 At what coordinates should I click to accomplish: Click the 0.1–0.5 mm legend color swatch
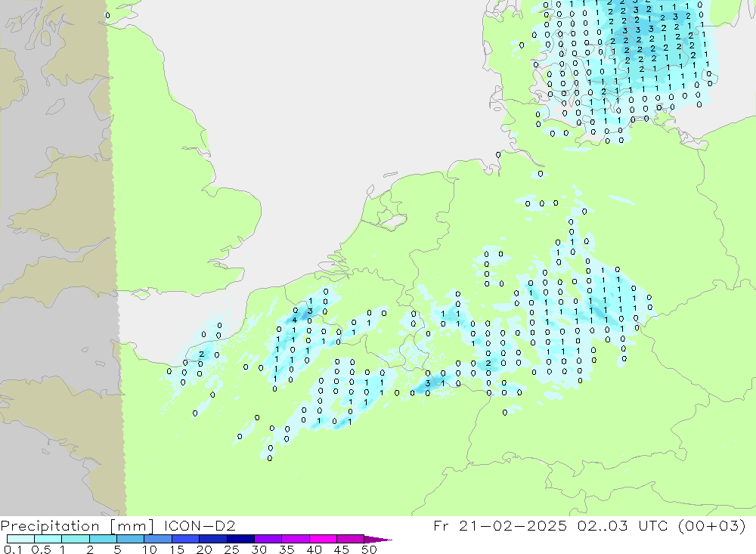[x=20, y=539]
